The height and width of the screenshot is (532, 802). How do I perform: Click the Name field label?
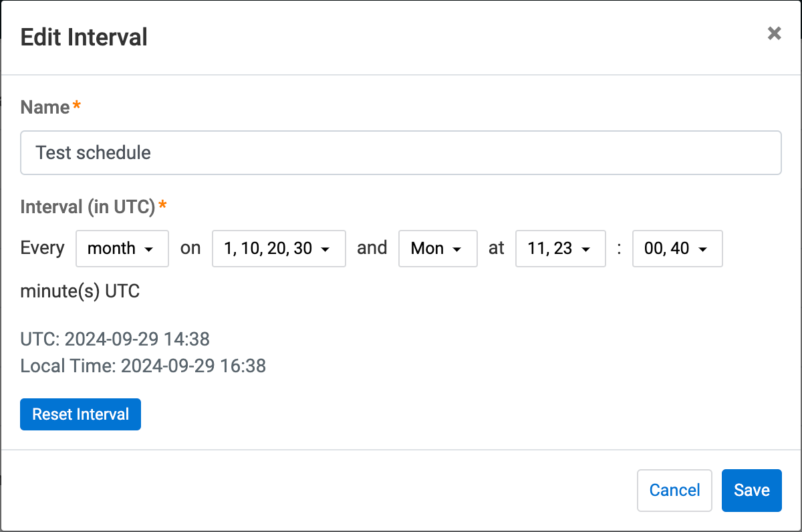coord(45,107)
